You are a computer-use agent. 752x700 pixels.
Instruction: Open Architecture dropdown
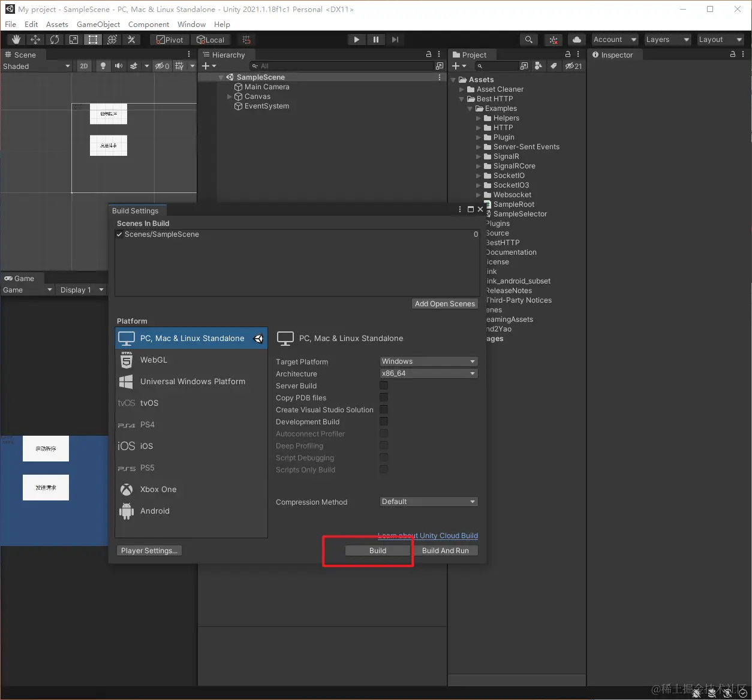(x=429, y=373)
